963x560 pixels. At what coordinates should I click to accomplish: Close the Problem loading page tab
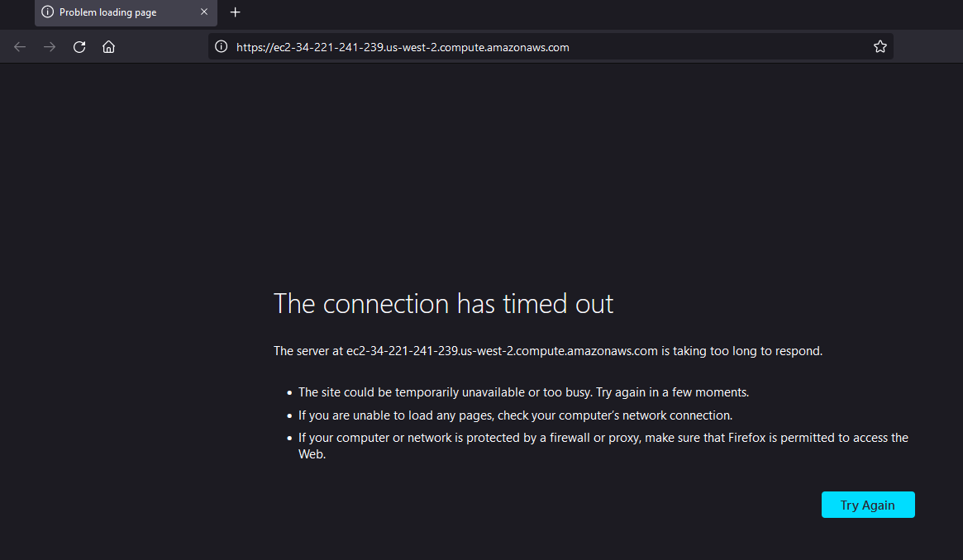click(204, 12)
